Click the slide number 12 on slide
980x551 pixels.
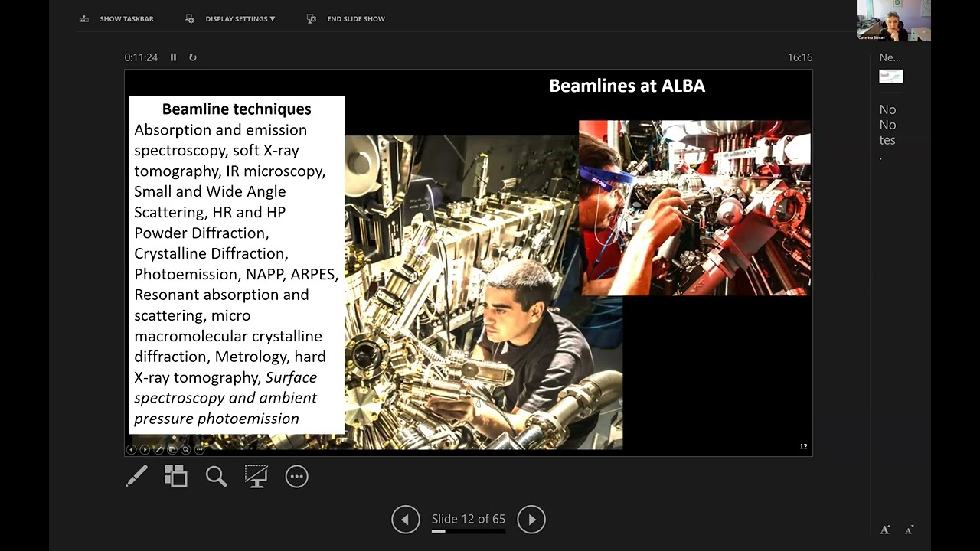(x=803, y=446)
